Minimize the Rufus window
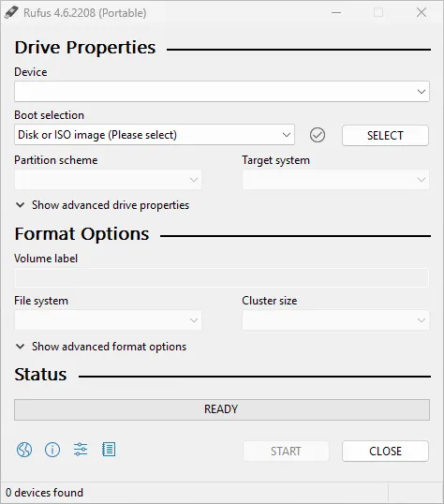Viewport: 444px width, 504px height. [336, 13]
